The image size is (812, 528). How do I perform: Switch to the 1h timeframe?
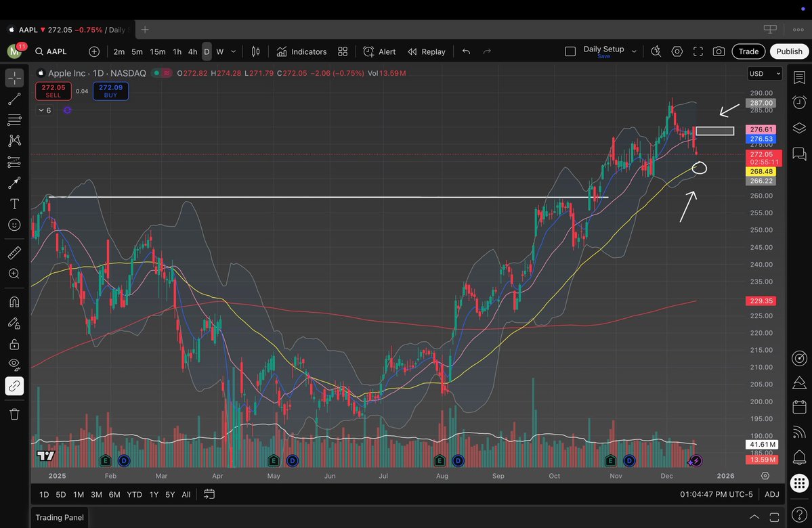(x=177, y=51)
